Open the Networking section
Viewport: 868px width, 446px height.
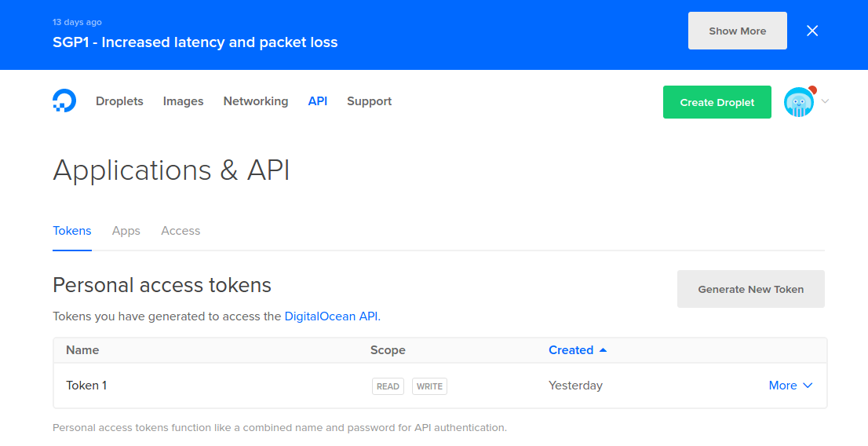[x=256, y=101]
